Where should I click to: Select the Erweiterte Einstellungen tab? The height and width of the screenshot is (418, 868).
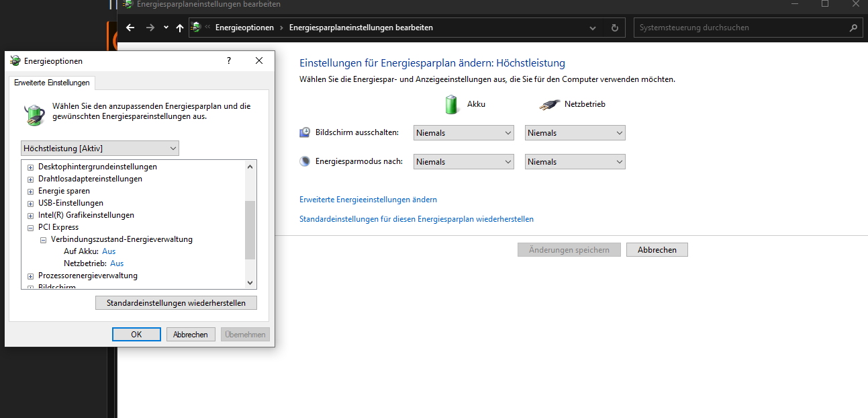(x=52, y=83)
